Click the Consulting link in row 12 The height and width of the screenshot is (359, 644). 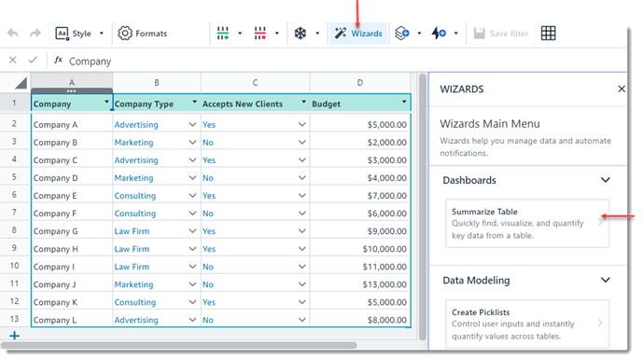(134, 302)
